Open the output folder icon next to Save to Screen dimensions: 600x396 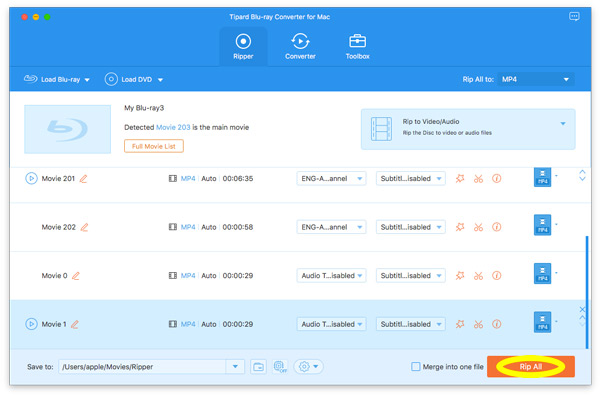coord(259,367)
